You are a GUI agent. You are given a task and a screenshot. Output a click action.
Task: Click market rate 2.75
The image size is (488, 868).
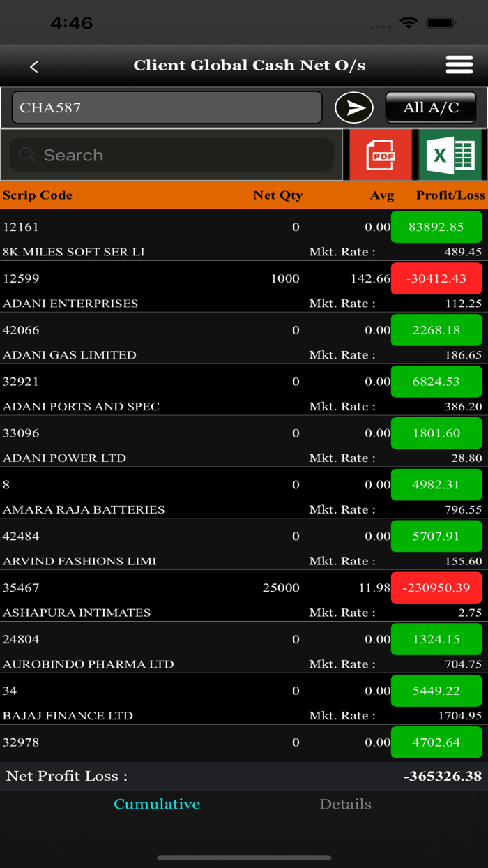click(x=470, y=613)
